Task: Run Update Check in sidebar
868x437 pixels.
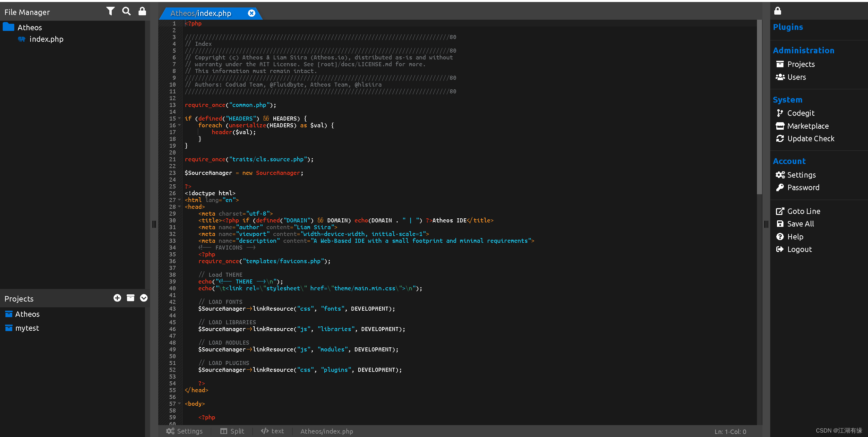Action: pos(810,139)
